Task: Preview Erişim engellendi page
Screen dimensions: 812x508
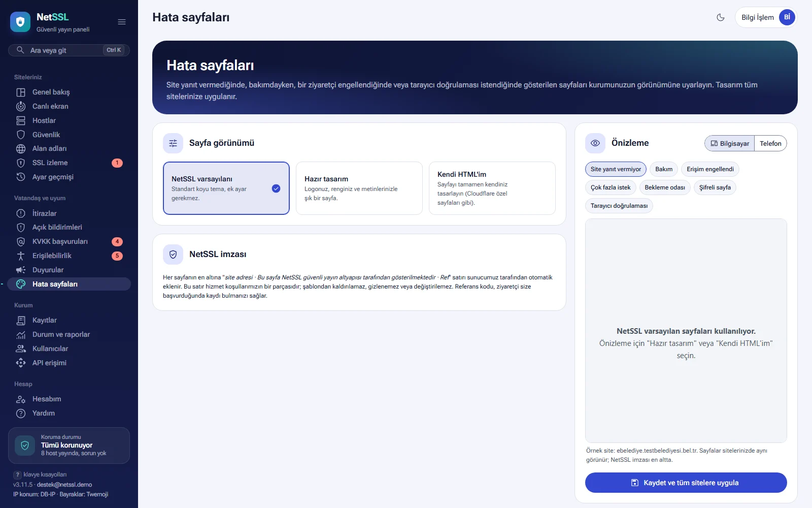Action: (x=710, y=169)
